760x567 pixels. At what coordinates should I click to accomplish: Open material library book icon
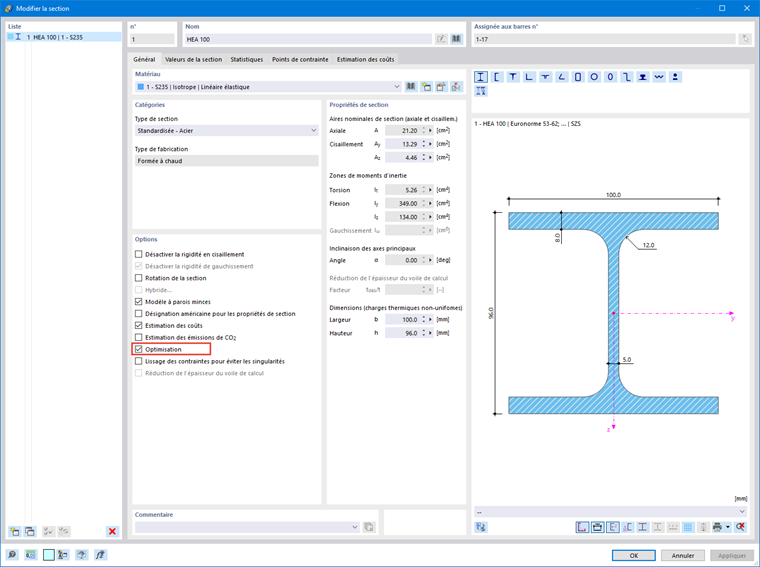point(411,87)
